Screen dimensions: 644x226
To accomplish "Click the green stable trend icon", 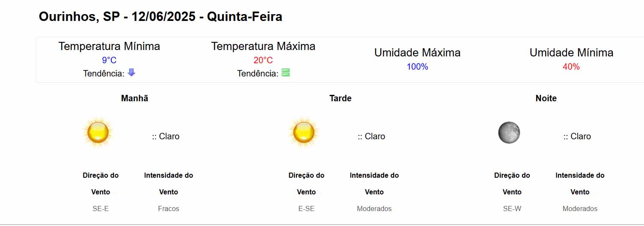I will coord(285,73).
